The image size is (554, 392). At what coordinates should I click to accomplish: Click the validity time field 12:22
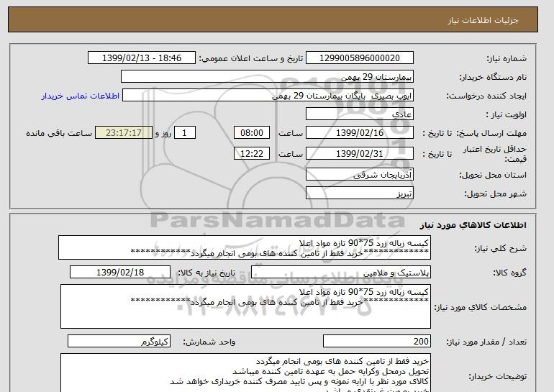252,154
